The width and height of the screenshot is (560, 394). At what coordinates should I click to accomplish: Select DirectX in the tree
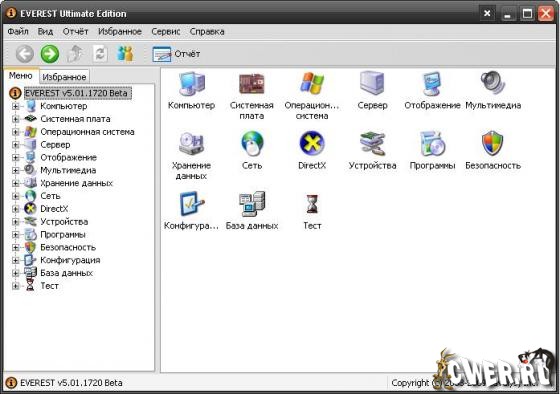coord(54,209)
